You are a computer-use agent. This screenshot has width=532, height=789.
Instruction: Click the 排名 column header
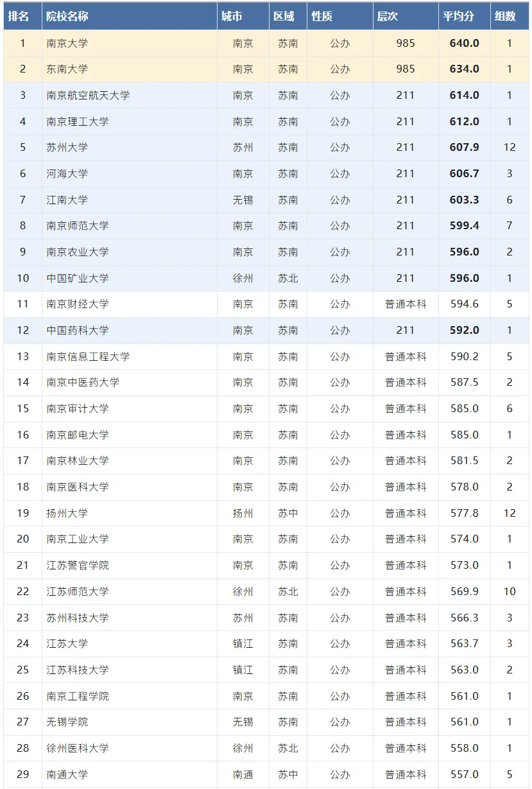click(22, 17)
